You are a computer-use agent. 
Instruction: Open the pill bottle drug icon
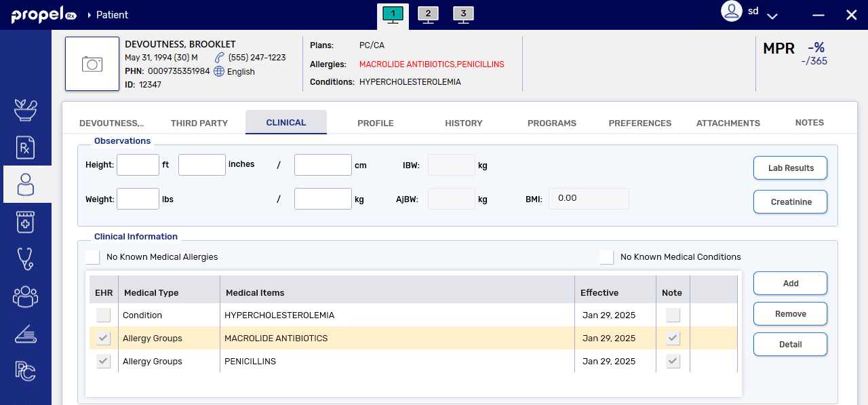(26, 222)
